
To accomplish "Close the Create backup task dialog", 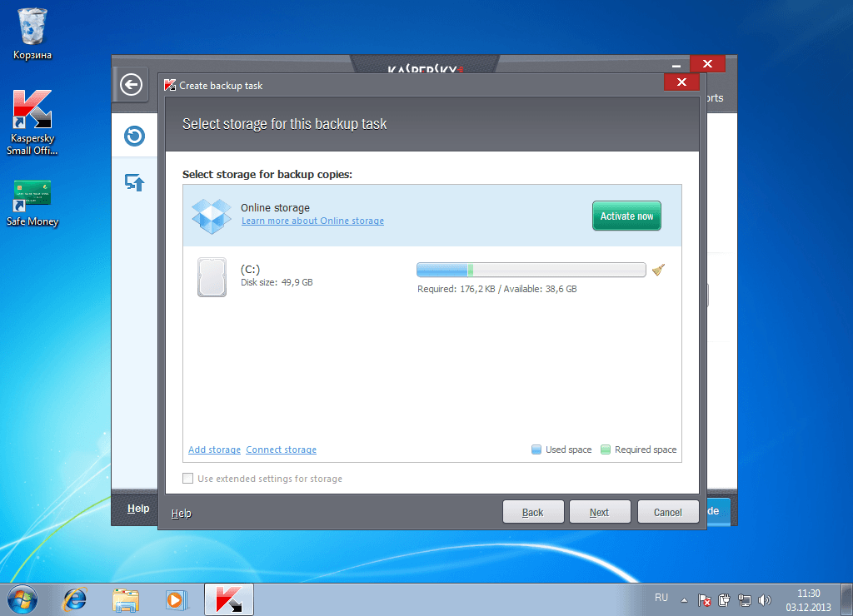I will tap(681, 82).
